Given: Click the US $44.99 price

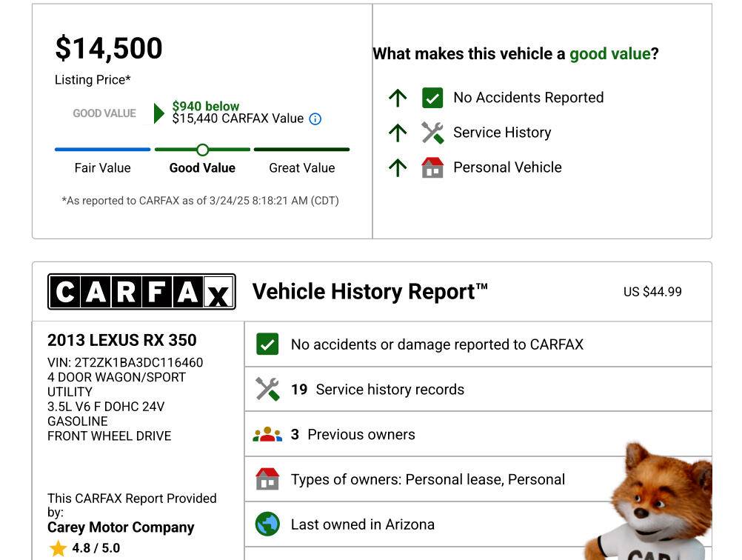Looking at the screenshot, I should 652,292.
